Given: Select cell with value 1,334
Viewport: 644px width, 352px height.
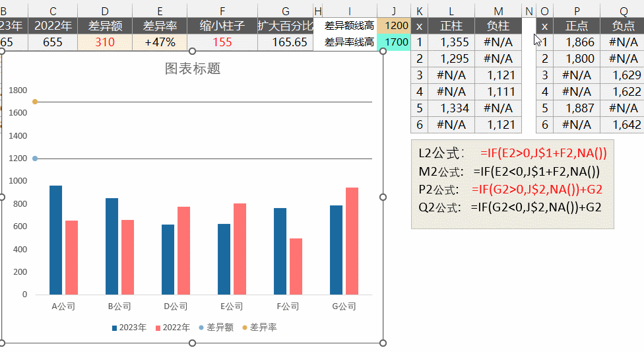Looking at the screenshot, I should [x=451, y=108].
